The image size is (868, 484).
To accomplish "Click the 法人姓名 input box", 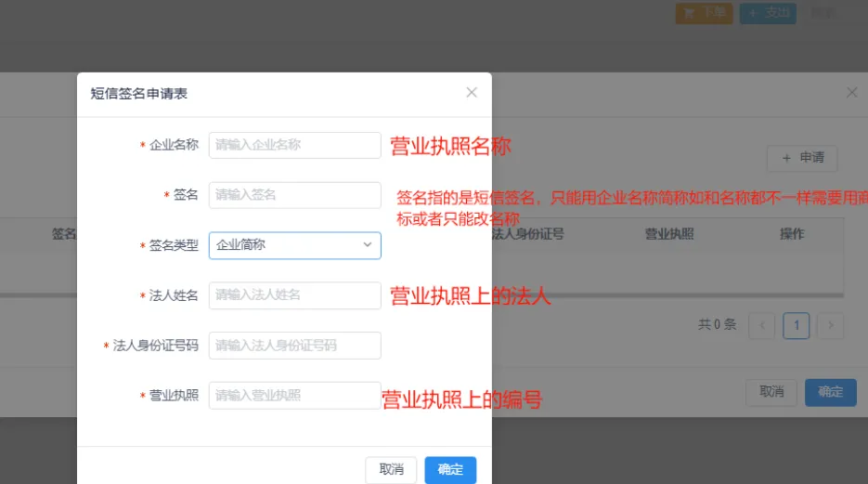I will (x=294, y=295).
